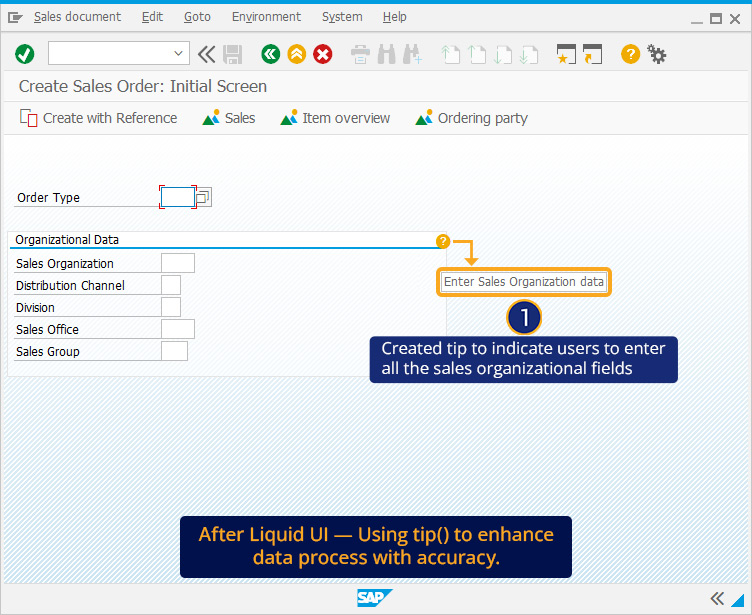Click the Next Page icon
Screen dimensions: 752x615
(503, 55)
